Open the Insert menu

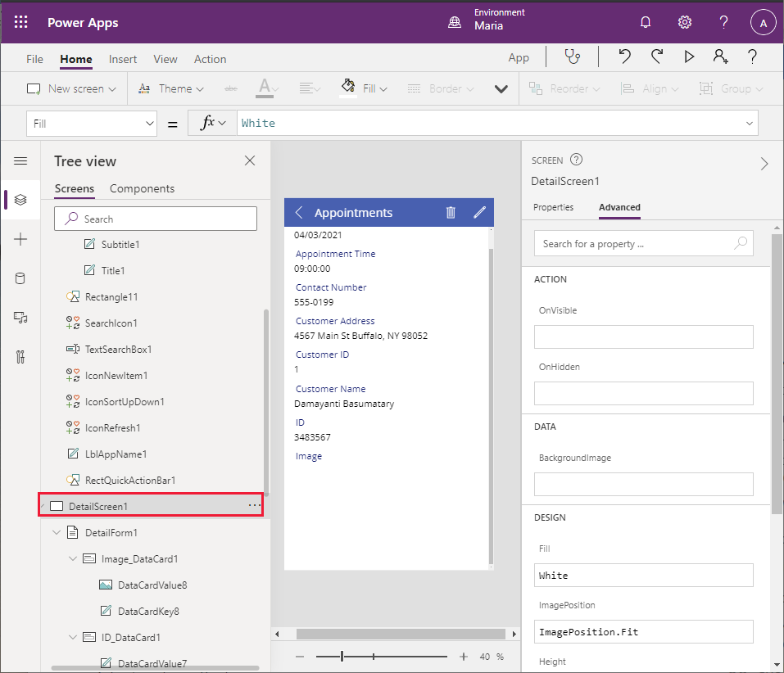(x=123, y=59)
